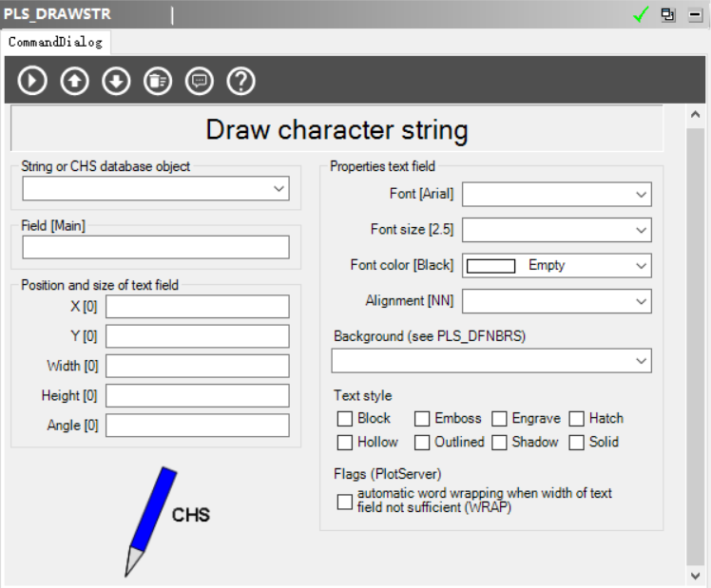
Task: Click the green checkmark in title bar
Action: (x=642, y=15)
